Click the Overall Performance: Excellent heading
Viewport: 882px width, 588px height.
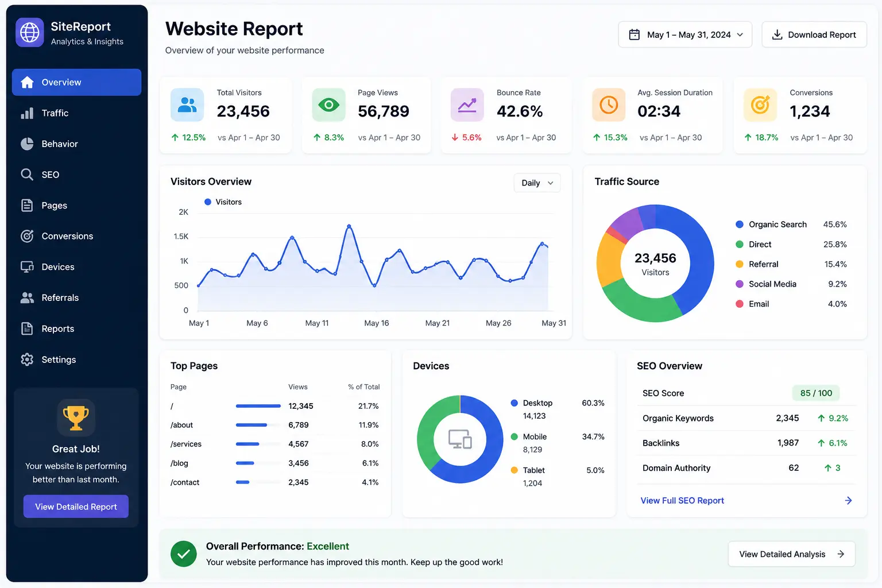[277, 546]
